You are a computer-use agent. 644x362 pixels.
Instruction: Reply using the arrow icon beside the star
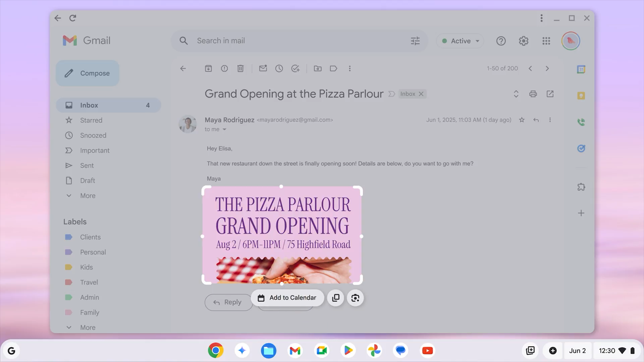tap(536, 120)
